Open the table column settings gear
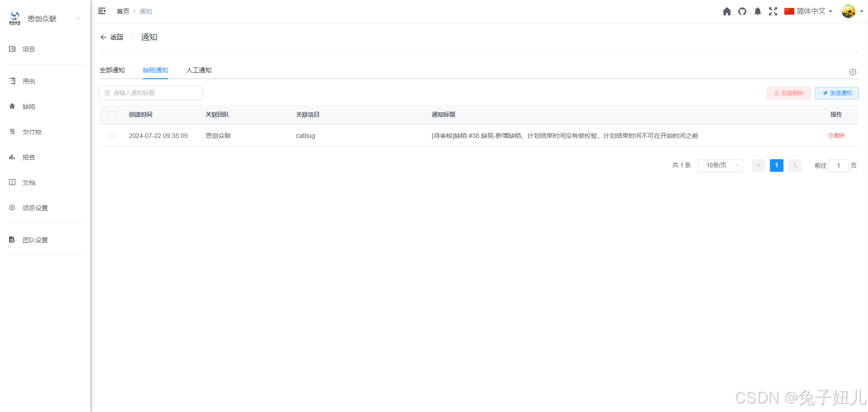Viewport: 868px width, 412px height. (853, 72)
